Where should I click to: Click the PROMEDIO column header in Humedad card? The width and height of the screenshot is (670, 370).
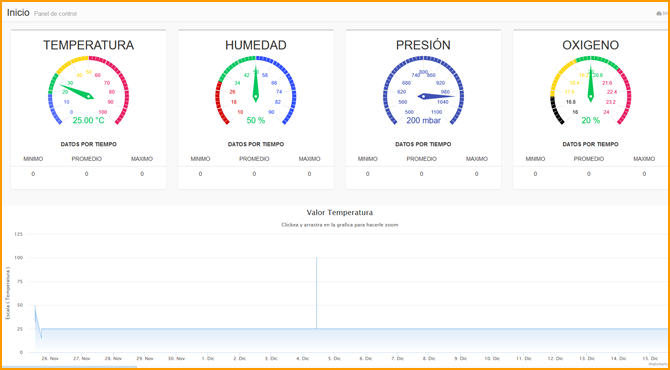click(254, 159)
